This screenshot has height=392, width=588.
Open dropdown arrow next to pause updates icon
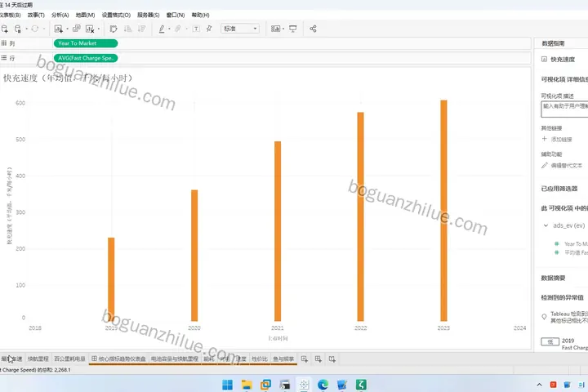[x=26, y=29]
